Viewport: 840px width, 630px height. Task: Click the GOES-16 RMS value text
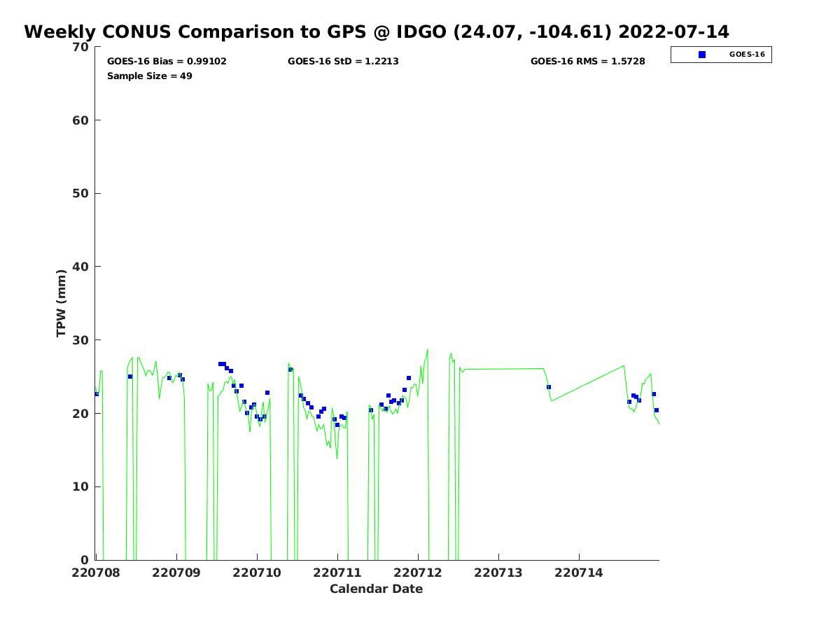[587, 62]
